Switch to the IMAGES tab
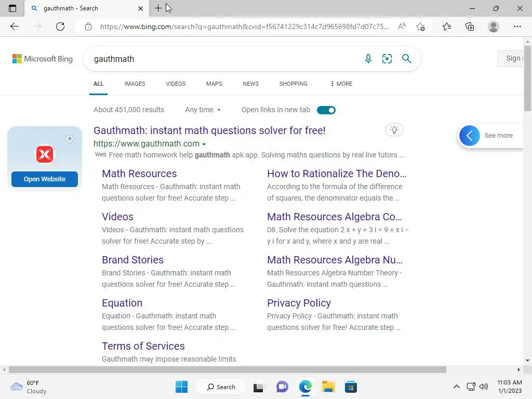This screenshot has height=399, width=532. 135,84
